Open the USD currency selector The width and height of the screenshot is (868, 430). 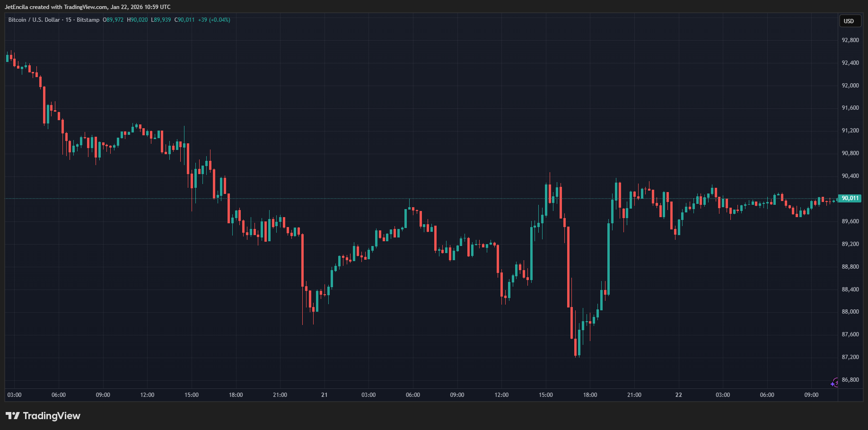point(849,21)
